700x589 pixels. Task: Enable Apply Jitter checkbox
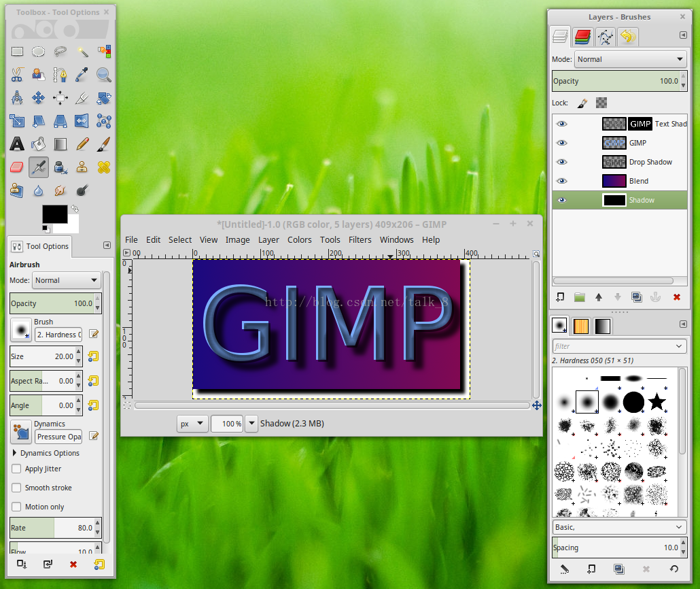[x=16, y=469]
